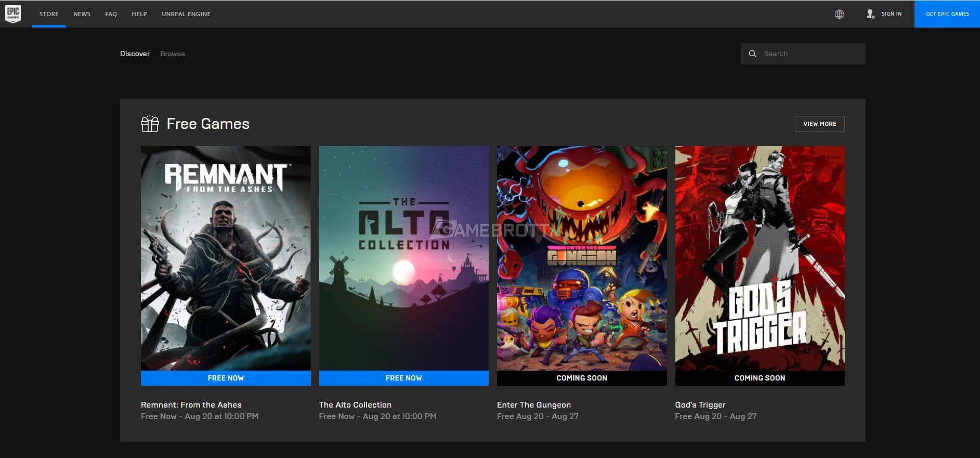
Task: Switch to the Browse tab
Action: click(x=173, y=54)
